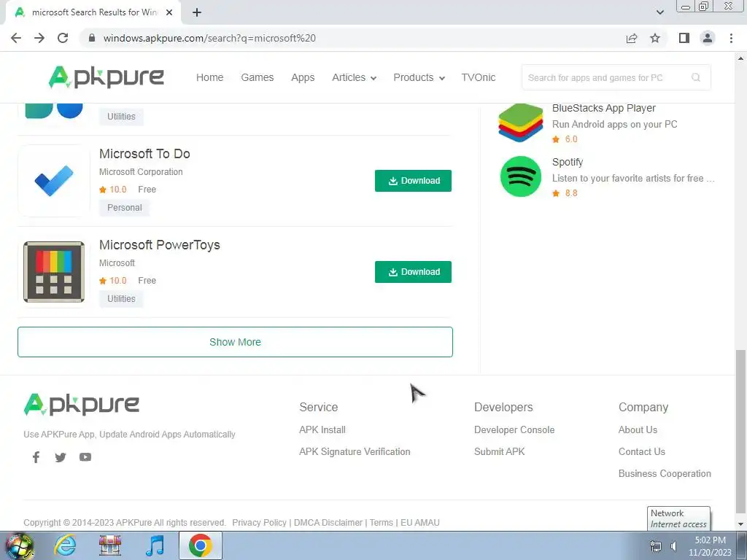Open the Microsoft PowerToys app icon
Image resolution: width=747 pixels, height=560 pixels.
tap(54, 272)
